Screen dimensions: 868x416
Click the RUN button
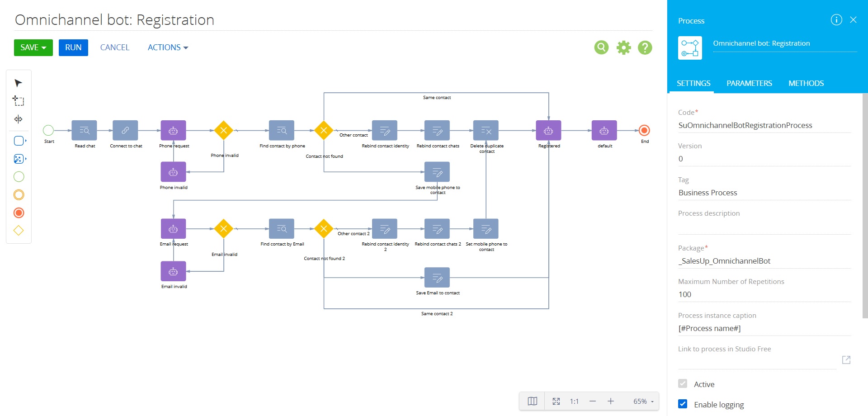73,47
